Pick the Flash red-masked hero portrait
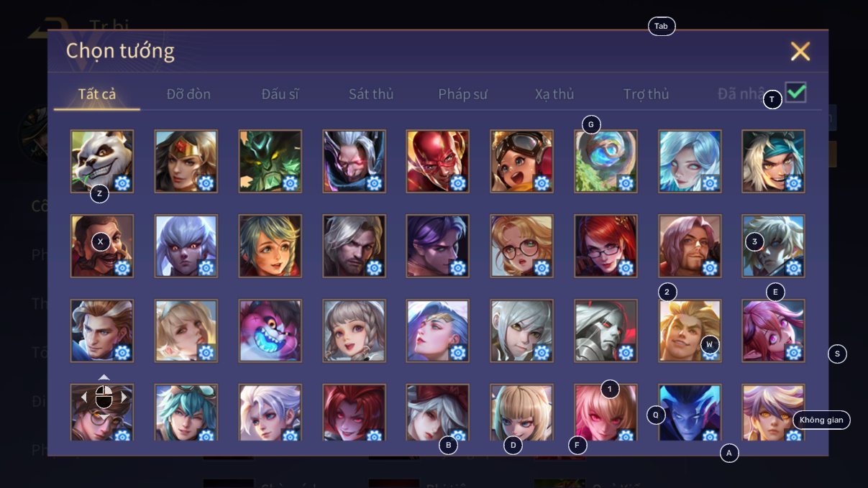 pyautogui.click(x=437, y=161)
